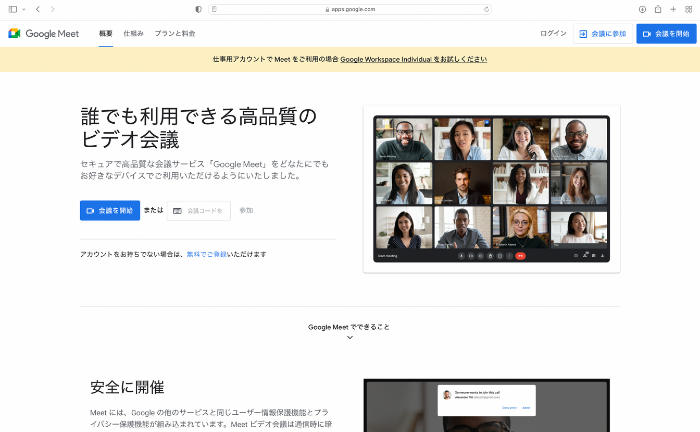700x432 pixels.
Task: Focus the apps.google.com address bar
Action: (350, 9)
